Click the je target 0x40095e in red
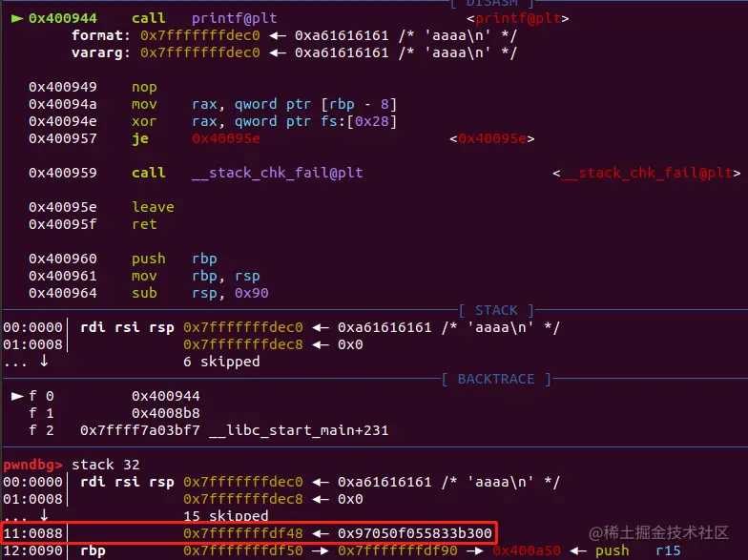This screenshot has width=748, height=560. (x=226, y=138)
